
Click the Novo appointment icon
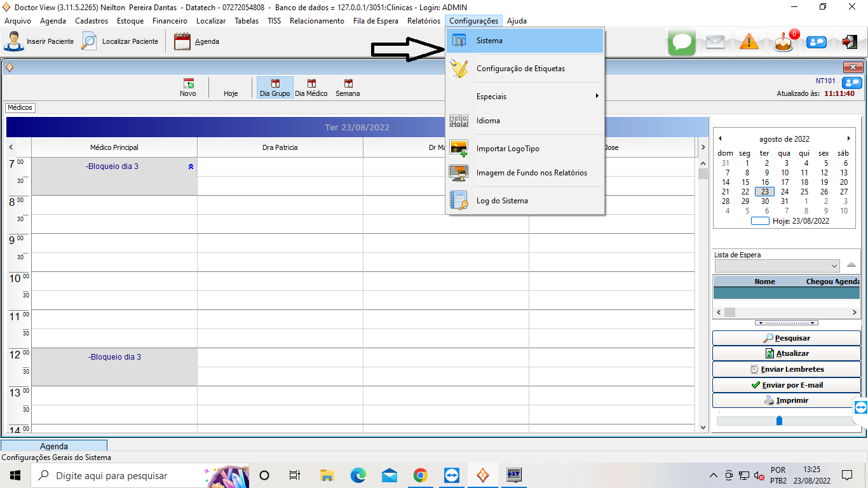tap(188, 88)
